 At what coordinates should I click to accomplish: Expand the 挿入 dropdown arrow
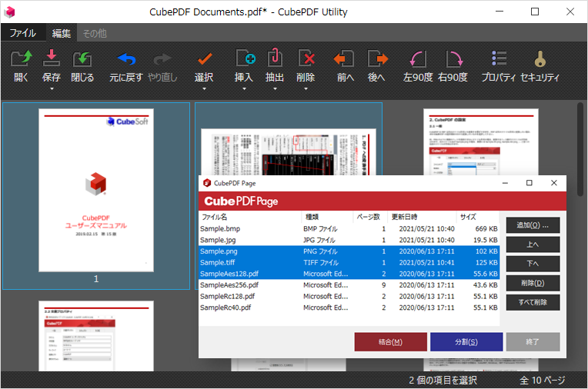pos(244,89)
